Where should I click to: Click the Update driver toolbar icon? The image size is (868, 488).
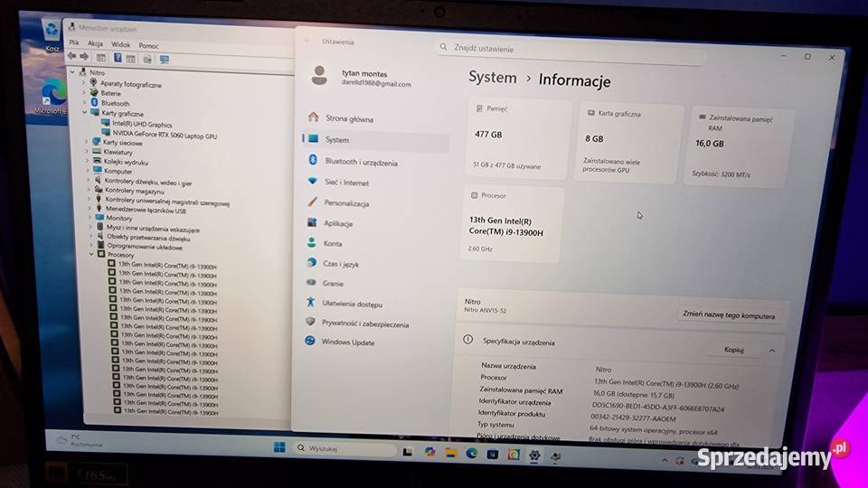click(147, 59)
